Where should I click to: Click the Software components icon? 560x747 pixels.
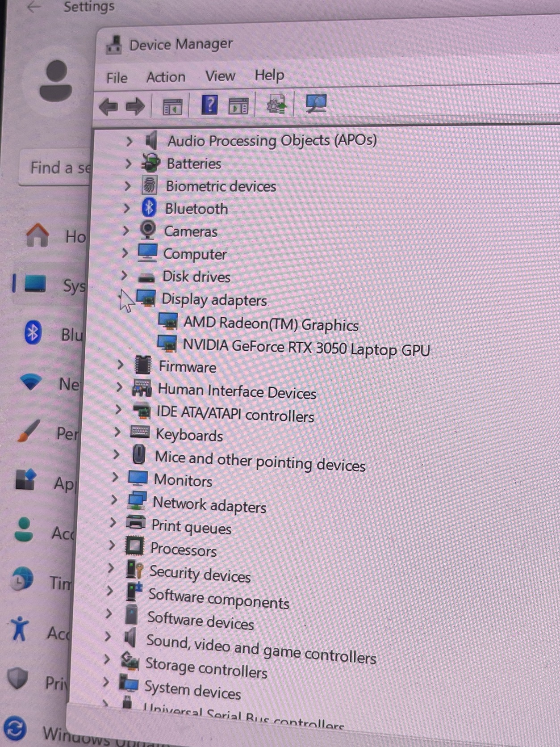[x=134, y=592]
